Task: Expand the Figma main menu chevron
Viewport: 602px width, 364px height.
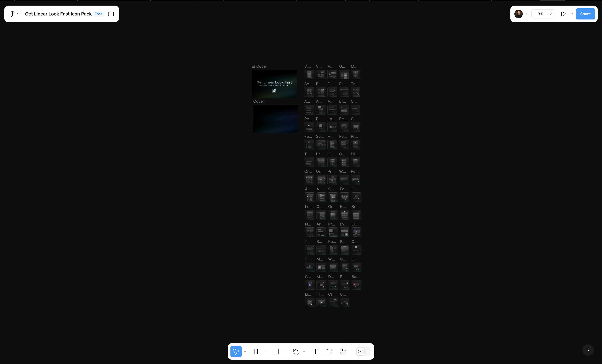Action: pos(18,14)
